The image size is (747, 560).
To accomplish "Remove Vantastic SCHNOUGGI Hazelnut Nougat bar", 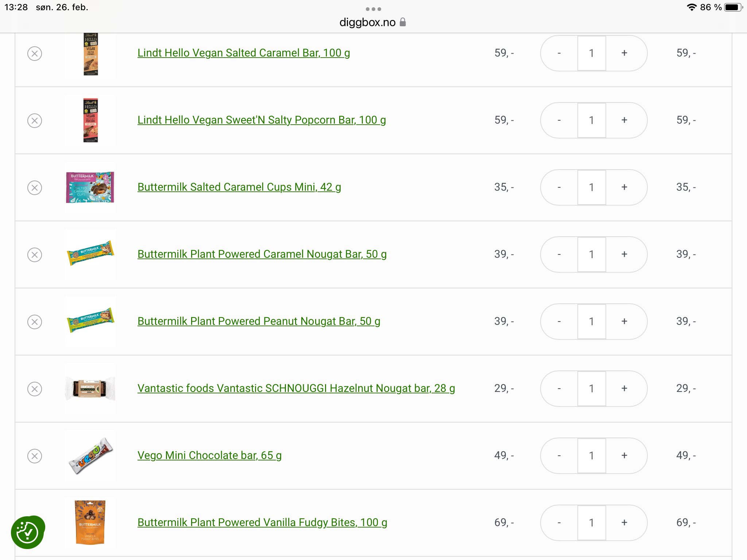I will 35,389.
